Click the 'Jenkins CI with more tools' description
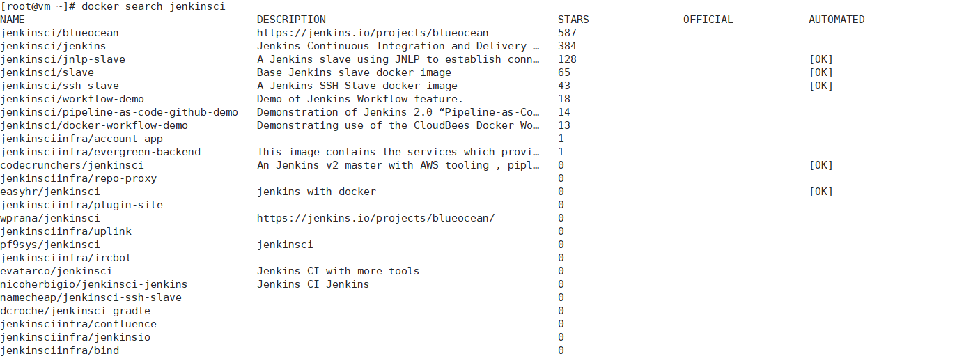The width and height of the screenshot is (980, 356). pos(338,271)
